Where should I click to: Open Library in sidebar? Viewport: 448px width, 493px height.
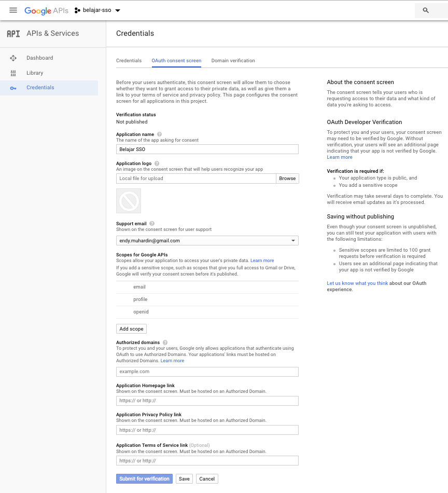(x=35, y=73)
